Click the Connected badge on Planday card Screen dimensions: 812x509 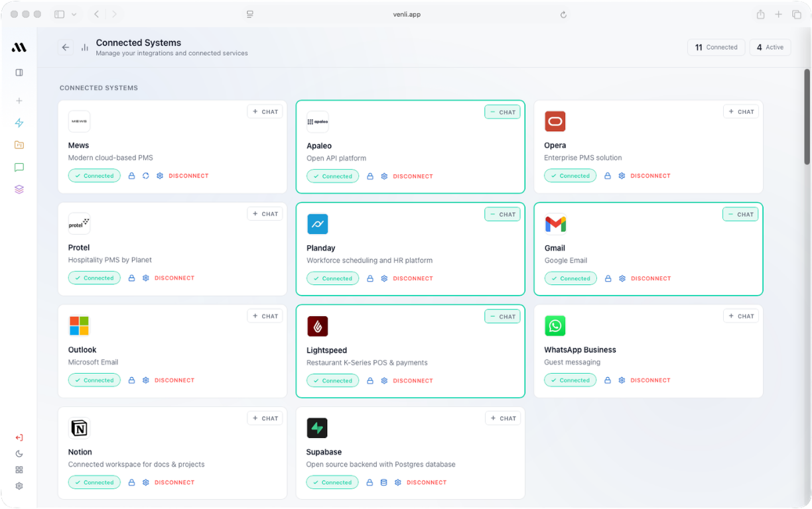tap(332, 278)
